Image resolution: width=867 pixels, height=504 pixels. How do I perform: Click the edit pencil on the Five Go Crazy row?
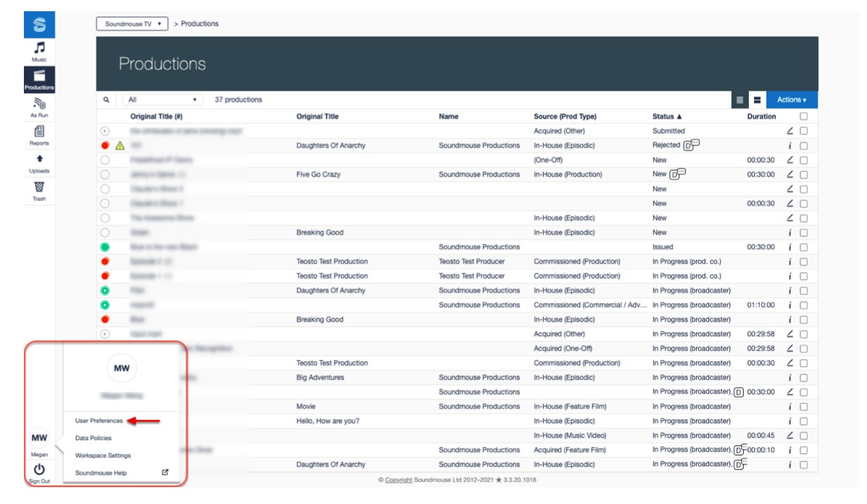[790, 174]
